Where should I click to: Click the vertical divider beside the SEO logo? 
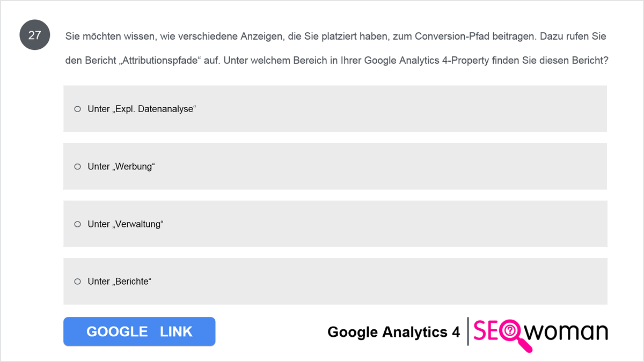(x=468, y=331)
